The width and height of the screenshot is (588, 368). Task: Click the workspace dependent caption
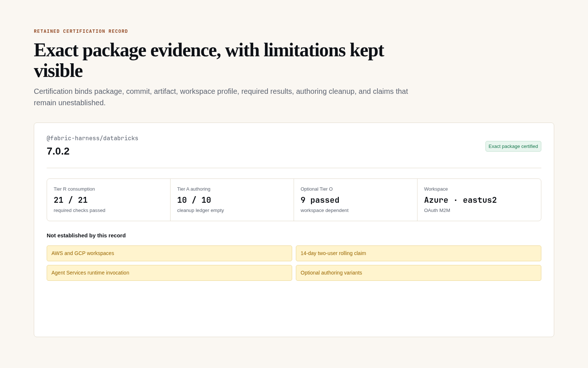pos(325,210)
